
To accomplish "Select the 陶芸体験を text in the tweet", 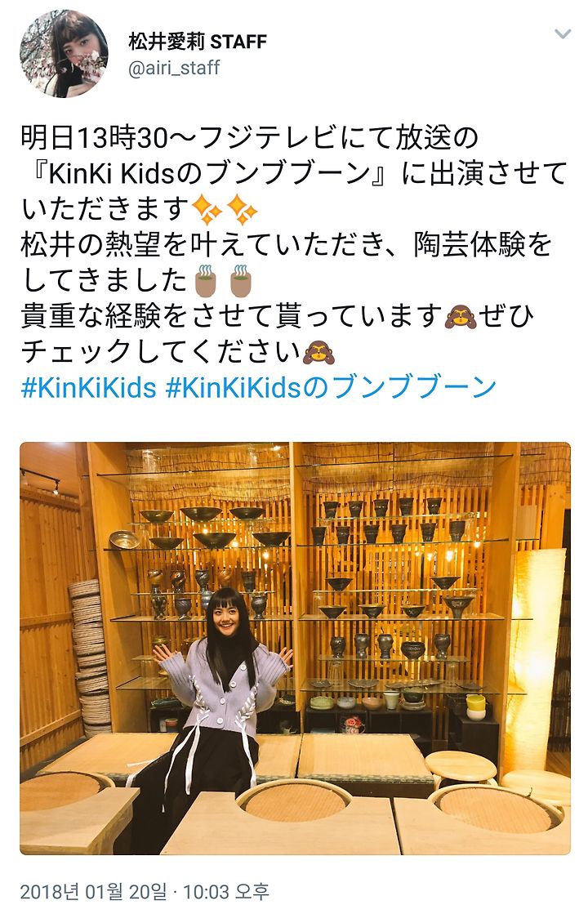I will coord(482,245).
